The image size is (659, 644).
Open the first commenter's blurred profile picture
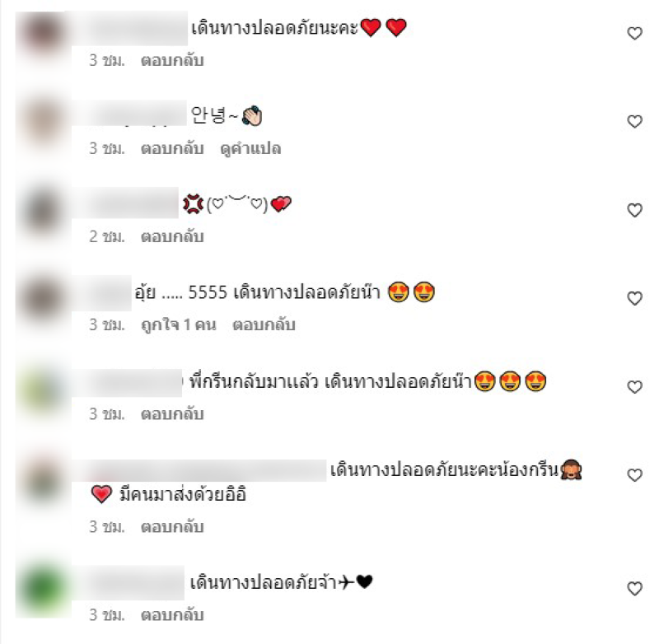point(43,34)
